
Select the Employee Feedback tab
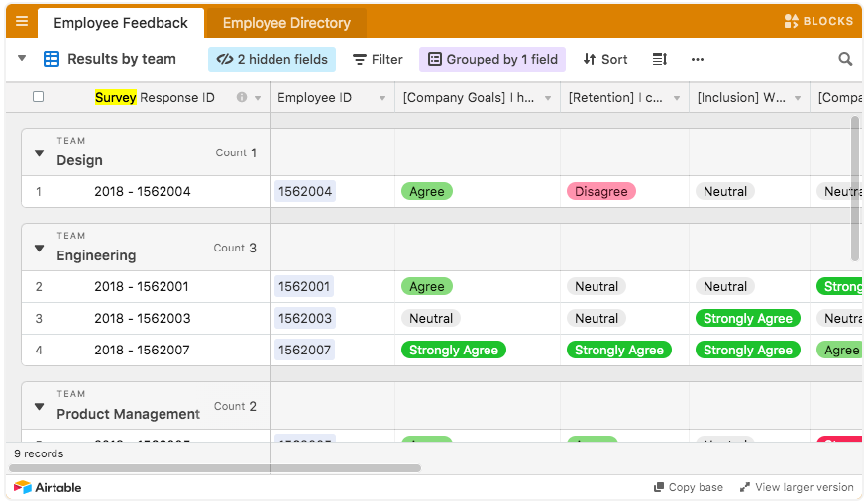(121, 23)
